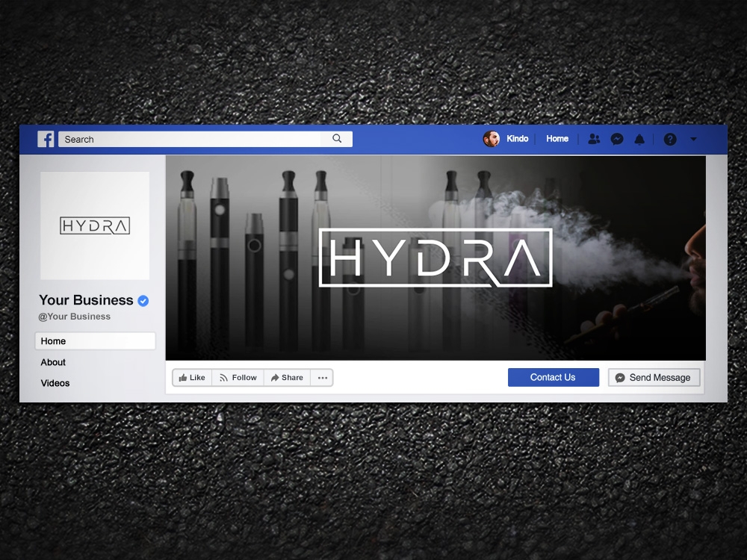Screen dimensions: 747x560
Task: Click inside the Search field
Action: coord(187,138)
